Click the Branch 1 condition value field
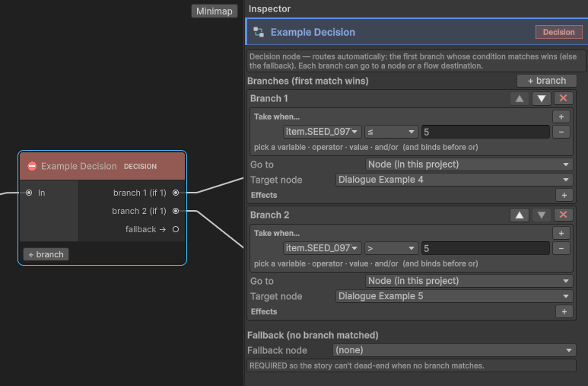Image resolution: width=588 pixels, height=386 pixels. [x=485, y=132]
